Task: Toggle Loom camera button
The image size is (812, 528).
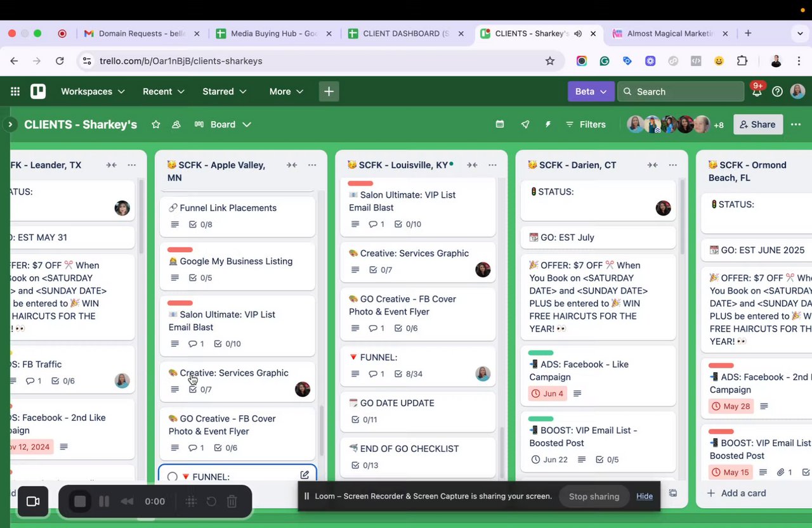Action: tap(33, 501)
